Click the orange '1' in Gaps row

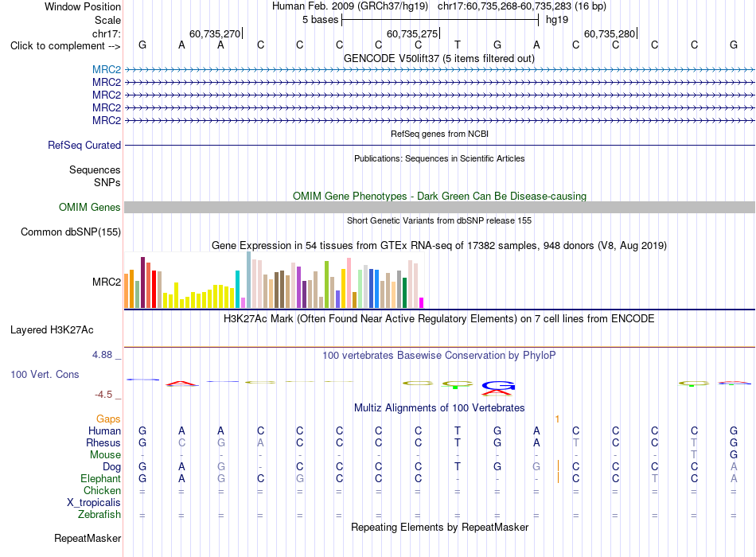(x=557, y=419)
